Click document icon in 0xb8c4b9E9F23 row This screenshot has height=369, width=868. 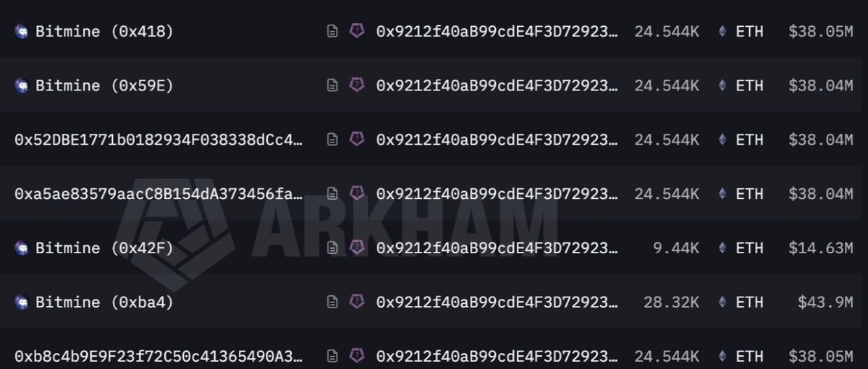(332, 356)
